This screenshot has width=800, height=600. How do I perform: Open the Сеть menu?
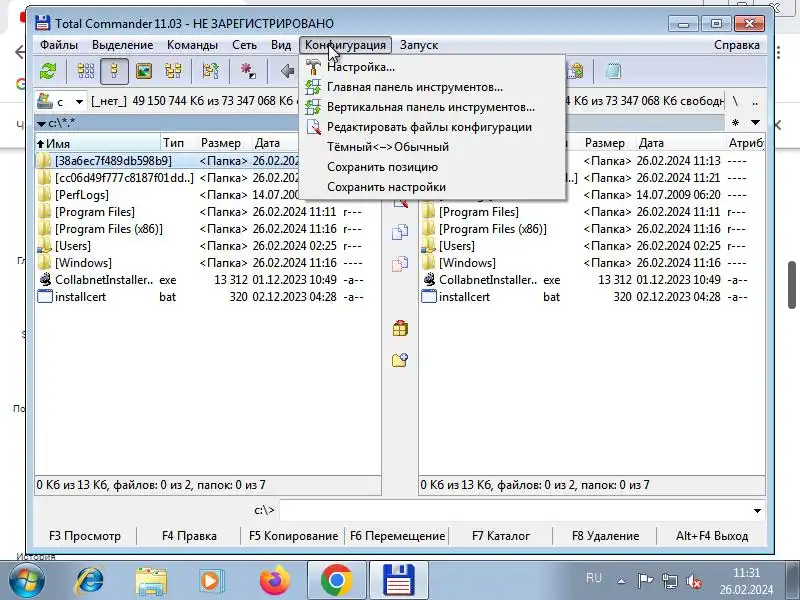point(244,45)
